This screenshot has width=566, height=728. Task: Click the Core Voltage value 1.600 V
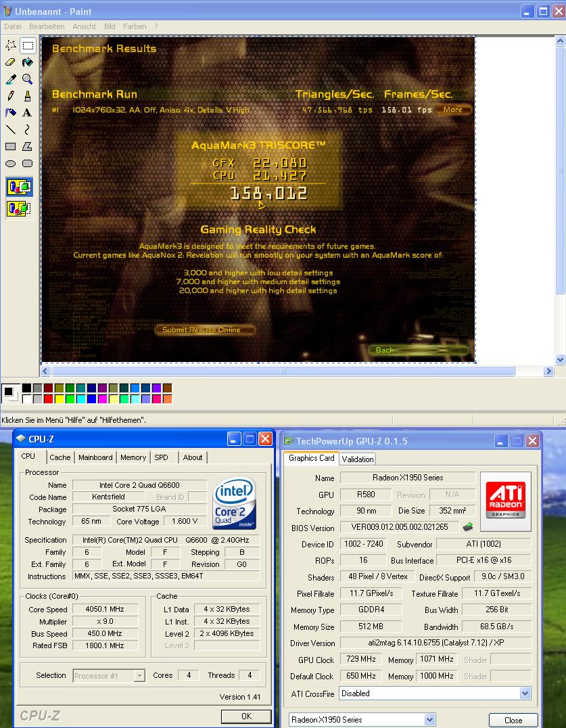point(185,521)
